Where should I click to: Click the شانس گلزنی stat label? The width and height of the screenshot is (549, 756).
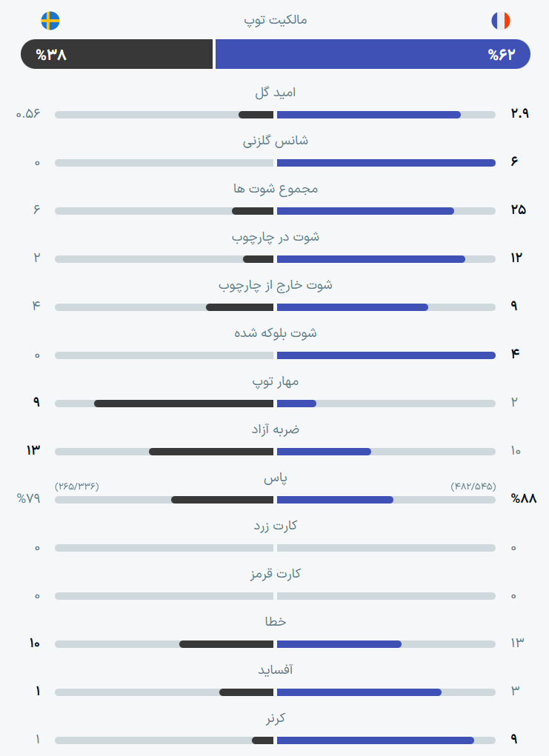click(x=275, y=141)
